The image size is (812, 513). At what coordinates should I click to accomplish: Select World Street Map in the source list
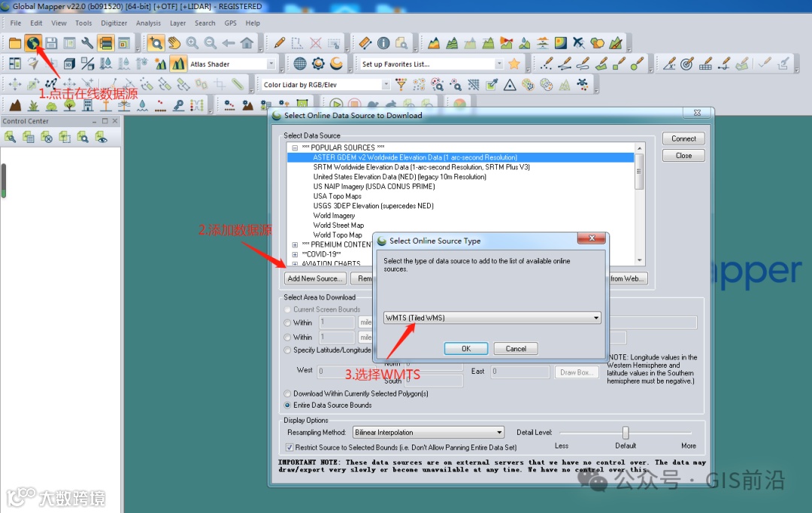point(338,226)
